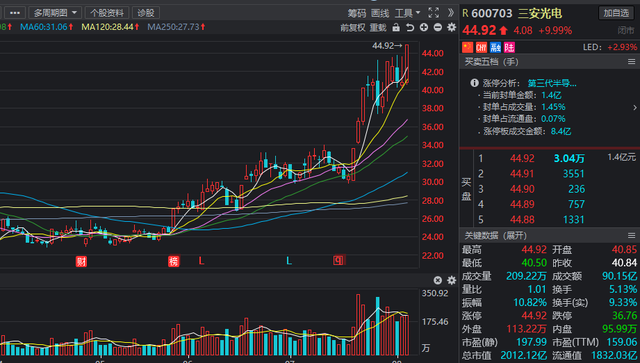Viewport: 640px width, 363px height.
Task: Zoom in chart with plus icon
Action: [424, 27]
